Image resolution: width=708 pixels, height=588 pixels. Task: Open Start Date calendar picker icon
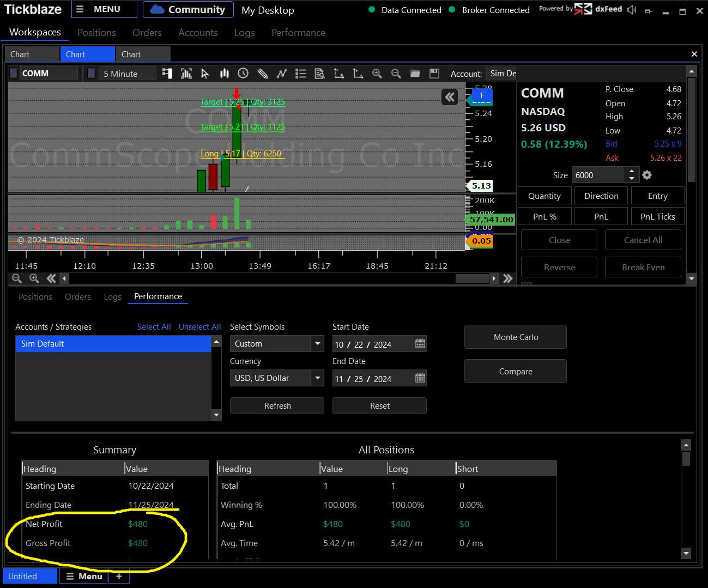coord(420,344)
